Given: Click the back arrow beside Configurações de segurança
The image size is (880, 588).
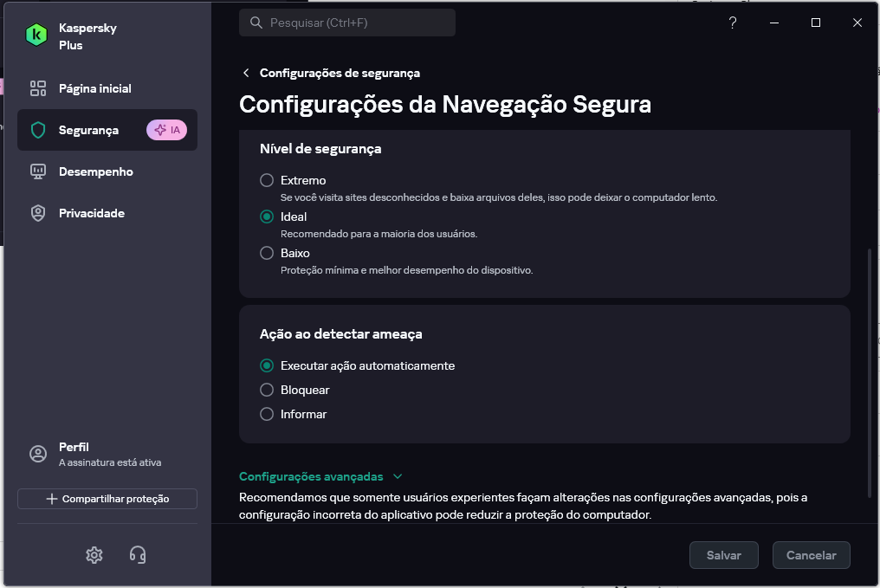Looking at the screenshot, I should pyautogui.click(x=246, y=74).
